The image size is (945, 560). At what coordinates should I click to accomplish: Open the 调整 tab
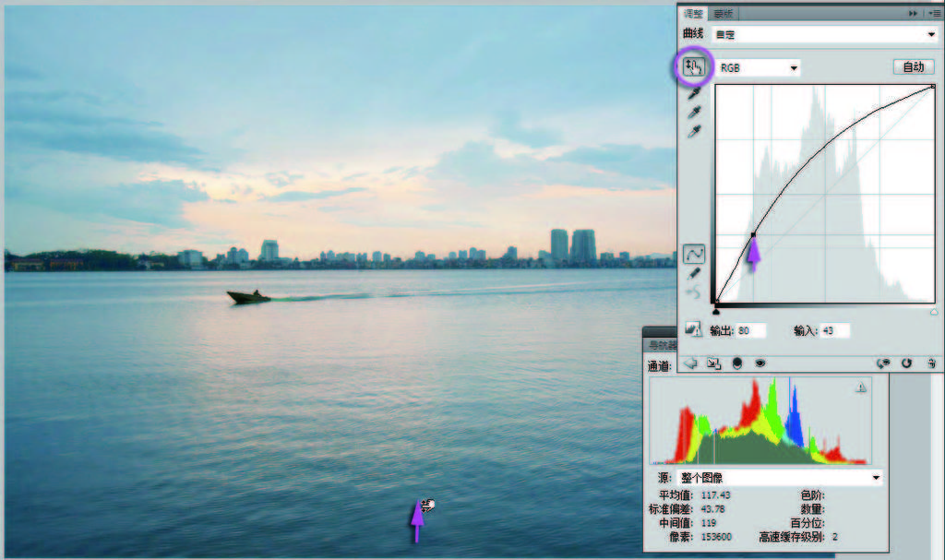point(693,13)
